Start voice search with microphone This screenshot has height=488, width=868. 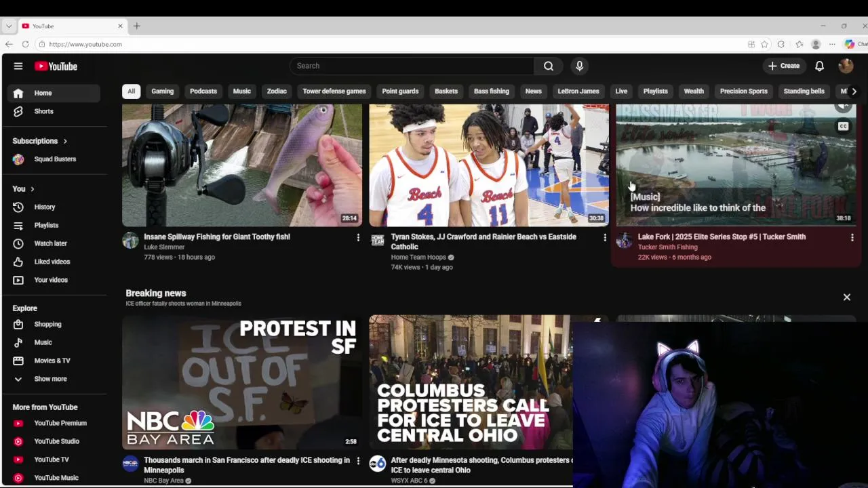point(579,66)
